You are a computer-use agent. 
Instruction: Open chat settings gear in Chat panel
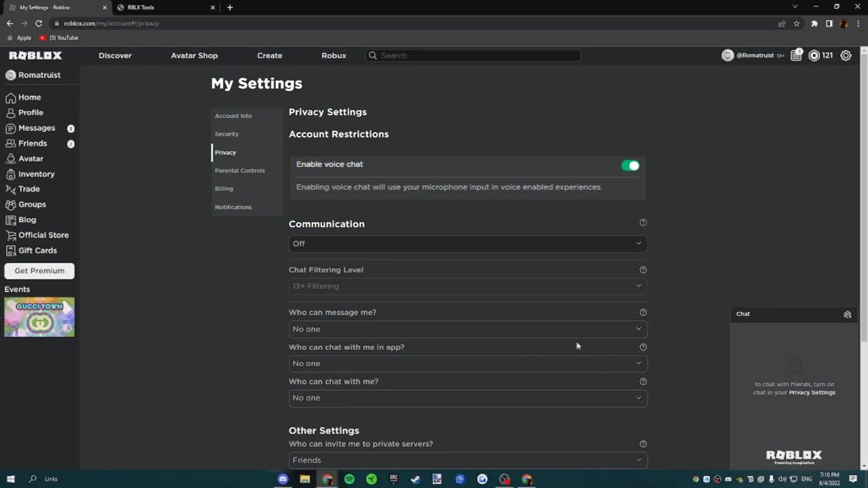click(x=847, y=314)
